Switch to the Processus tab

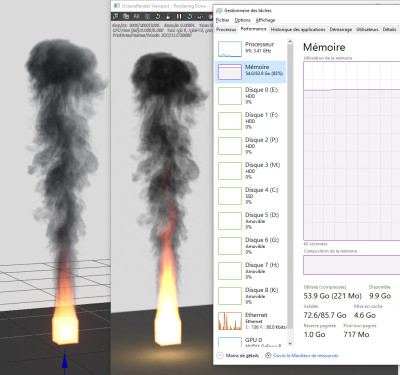coord(226,29)
